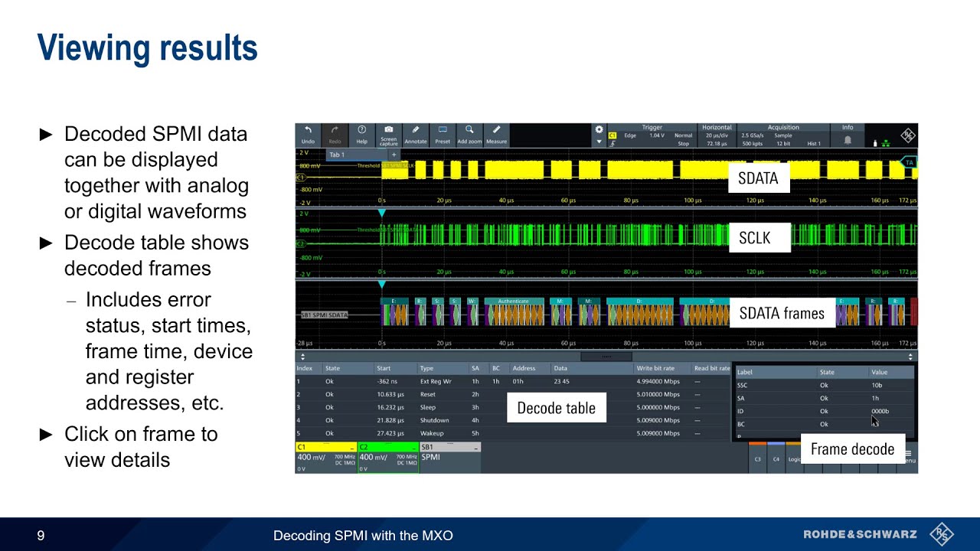Click the '0000b' value in the frame decode

(880, 411)
